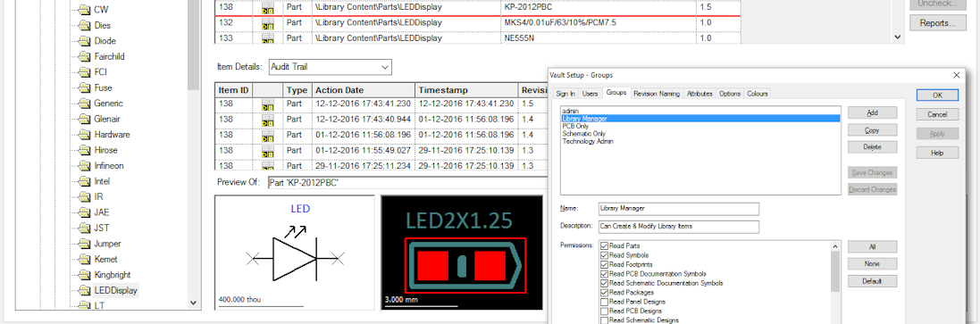Image resolution: width=980 pixels, height=324 pixels.
Task: Enable Read Panel Designs permission
Action: point(604,302)
